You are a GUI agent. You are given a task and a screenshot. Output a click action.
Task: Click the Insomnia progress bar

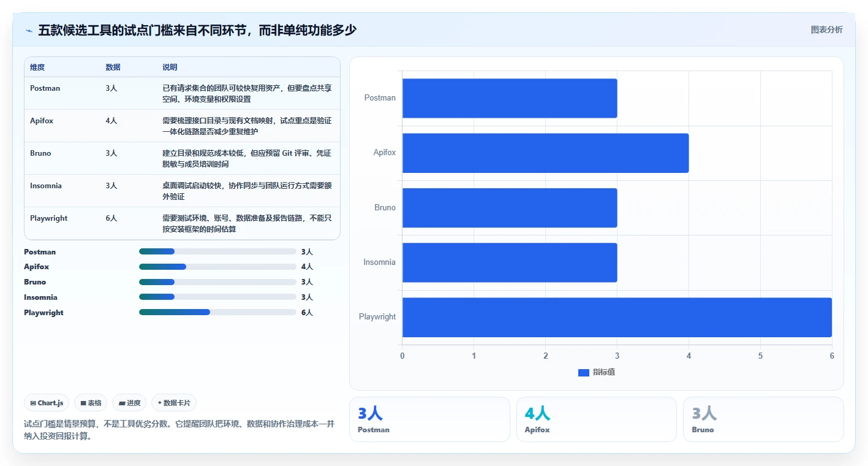[217, 297]
